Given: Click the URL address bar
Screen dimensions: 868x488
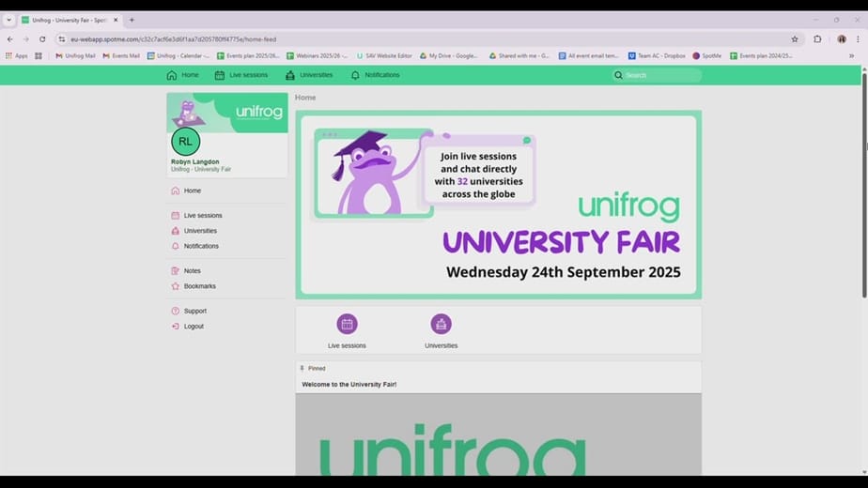Looking at the screenshot, I should pyautogui.click(x=426, y=39).
